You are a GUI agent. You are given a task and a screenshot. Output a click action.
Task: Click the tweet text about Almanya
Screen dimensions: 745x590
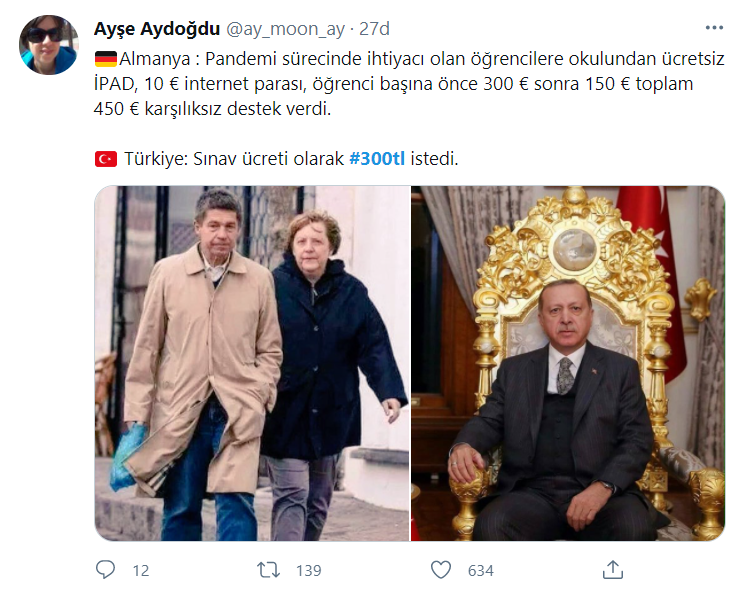[x=409, y=84]
